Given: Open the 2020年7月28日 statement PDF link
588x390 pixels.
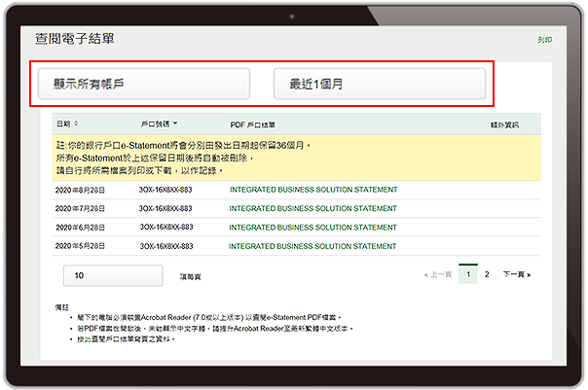Looking at the screenshot, I should 313,208.
